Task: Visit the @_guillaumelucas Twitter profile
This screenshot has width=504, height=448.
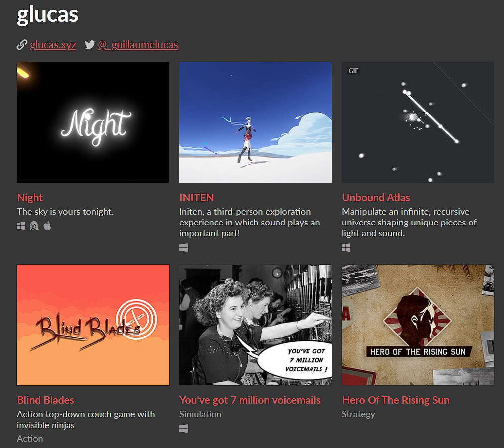Action: 137,45
